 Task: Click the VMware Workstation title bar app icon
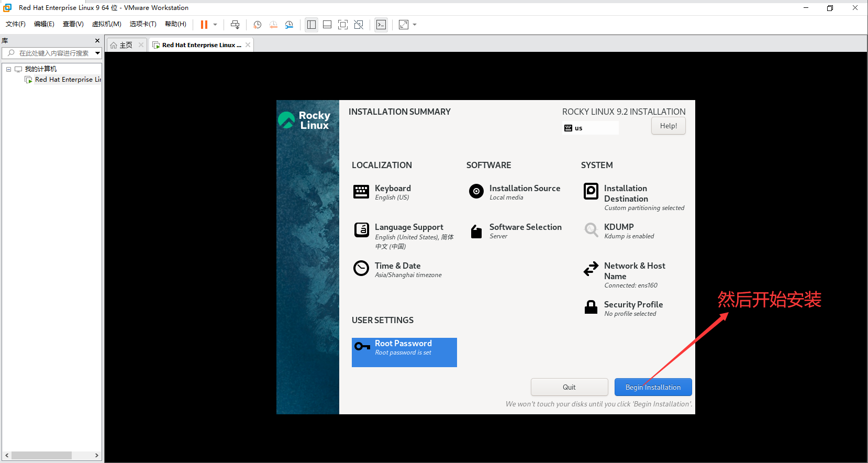coord(7,8)
